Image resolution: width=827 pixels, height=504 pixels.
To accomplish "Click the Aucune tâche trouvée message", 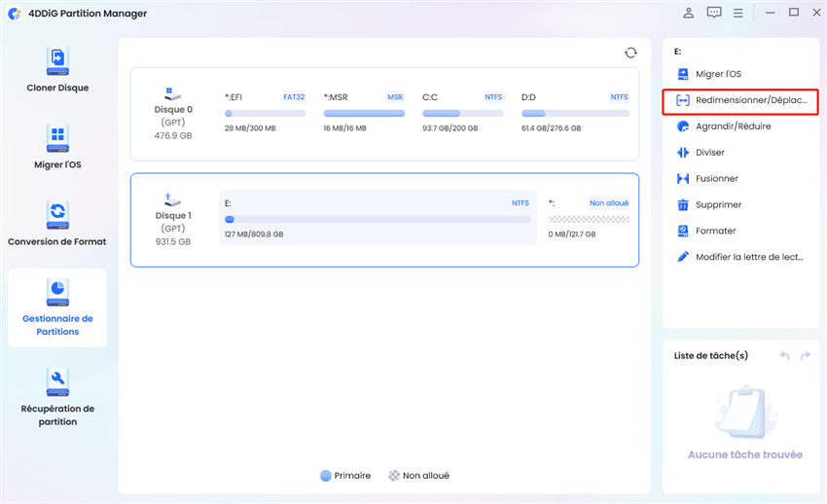I will [745, 454].
